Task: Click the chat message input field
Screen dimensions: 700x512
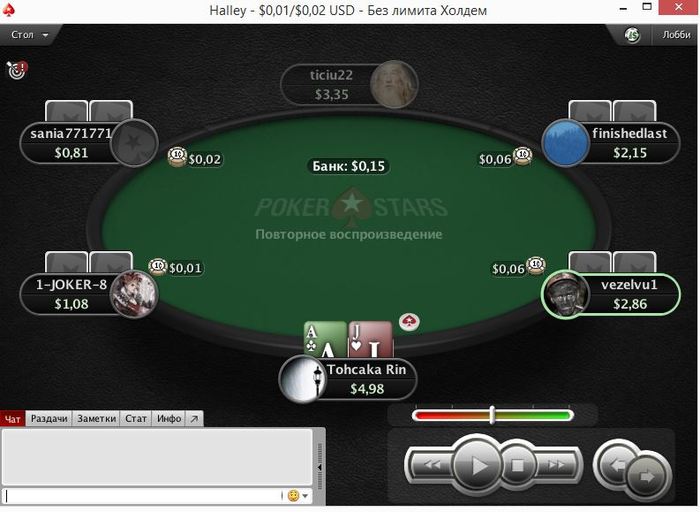Action: tap(143, 496)
